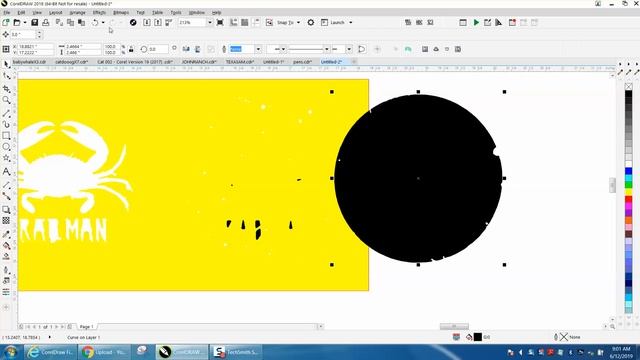The height and width of the screenshot is (360, 640).
Task: Click the Page 1 tab
Action: (87, 327)
